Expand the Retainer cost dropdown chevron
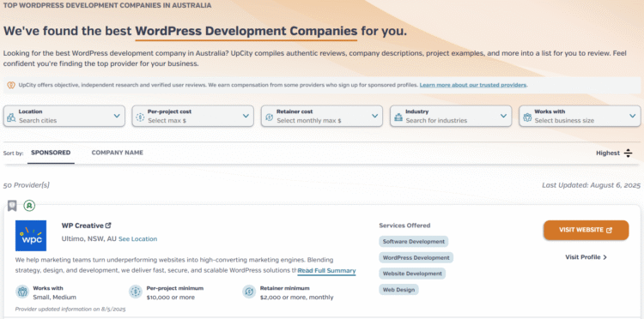Screen dimensions: 644x319 [374, 116]
